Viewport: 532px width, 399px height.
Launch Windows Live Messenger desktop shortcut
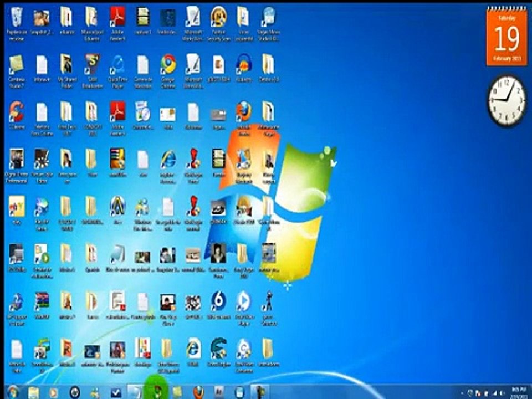(x=143, y=213)
